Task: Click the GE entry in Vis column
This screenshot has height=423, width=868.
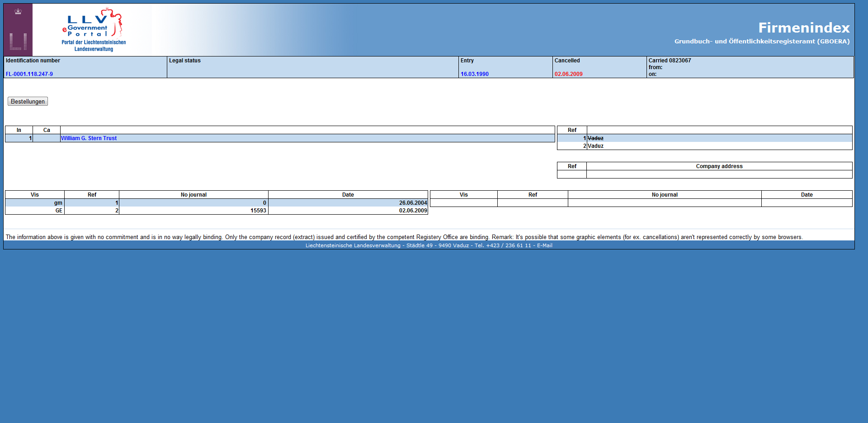Action: [x=59, y=211]
